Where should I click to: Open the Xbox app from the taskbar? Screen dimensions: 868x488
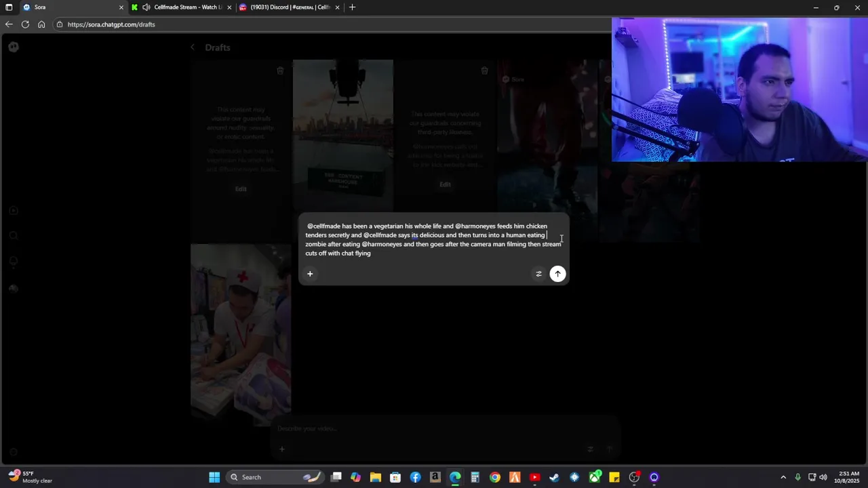pos(595,477)
